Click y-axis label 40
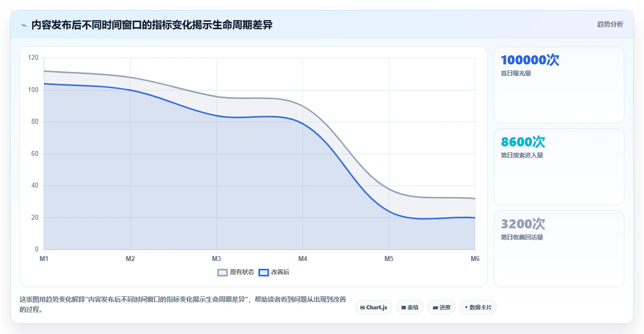The width and height of the screenshot is (644, 334). 35,186
